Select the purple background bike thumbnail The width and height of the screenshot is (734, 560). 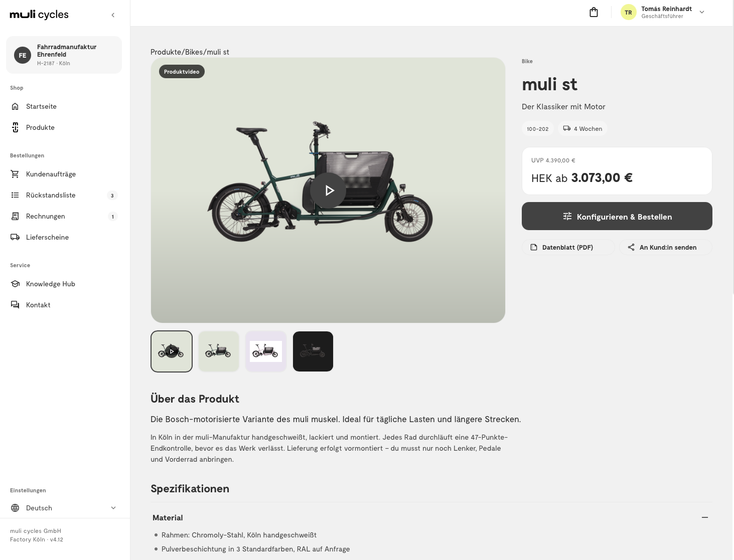click(266, 351)
